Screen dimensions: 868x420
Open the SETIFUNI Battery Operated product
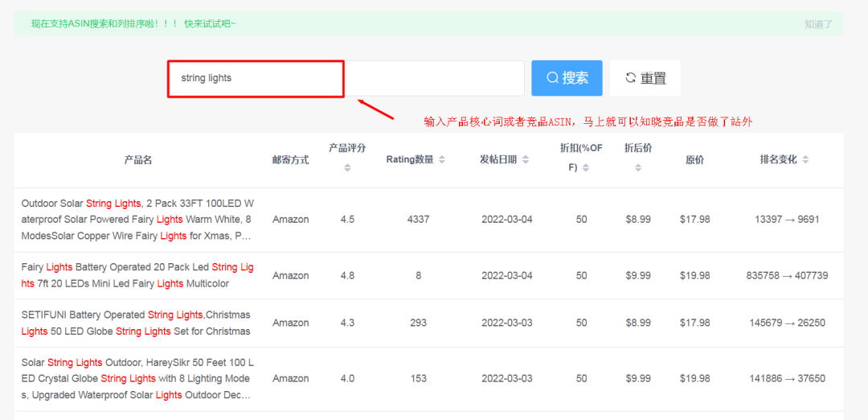pos(136,323)
